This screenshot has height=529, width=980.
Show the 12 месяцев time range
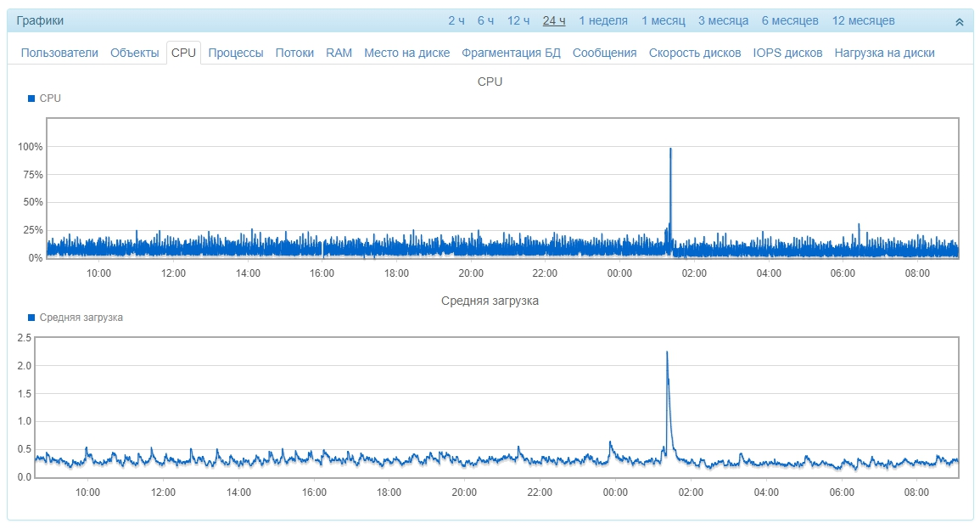[x=863, y=20]
